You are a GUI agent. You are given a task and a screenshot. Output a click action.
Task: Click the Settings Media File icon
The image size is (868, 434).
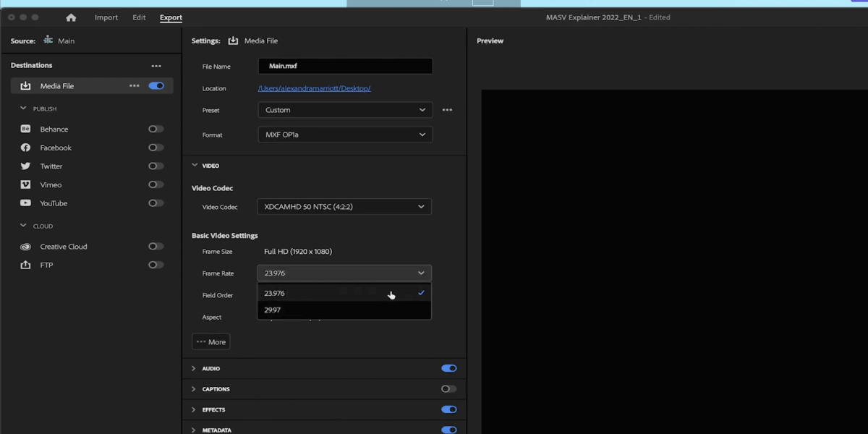click(x=233, y=41)
